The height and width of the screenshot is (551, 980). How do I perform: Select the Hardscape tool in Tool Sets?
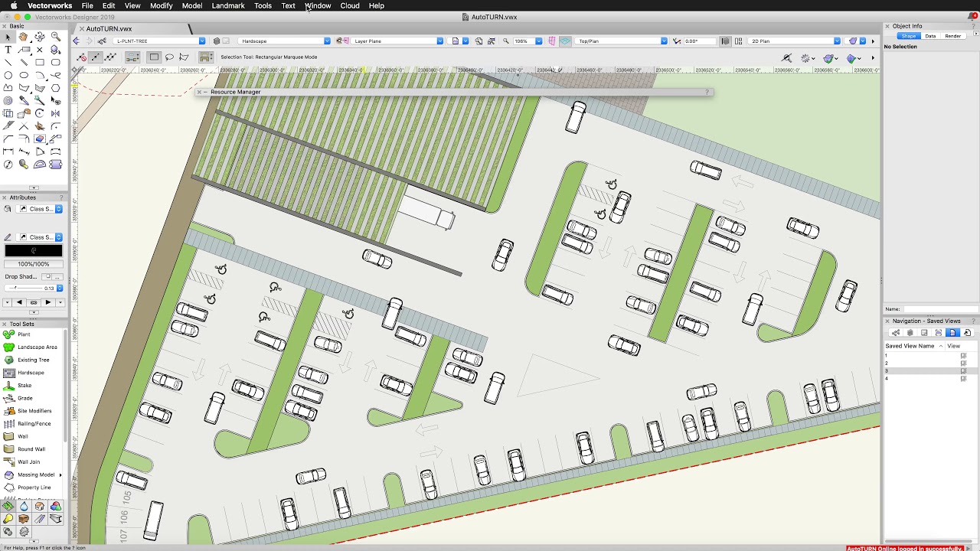(24, 373)
